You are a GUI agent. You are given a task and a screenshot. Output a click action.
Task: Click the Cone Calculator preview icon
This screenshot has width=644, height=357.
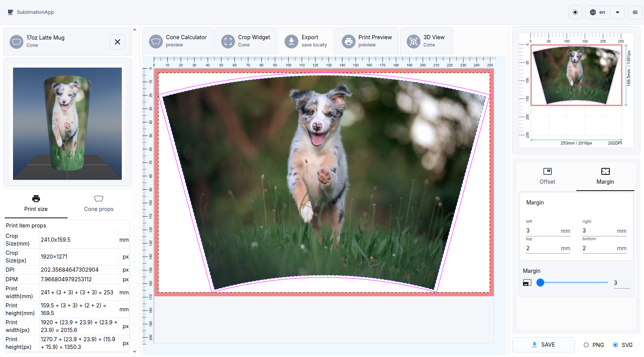(156, 41)
